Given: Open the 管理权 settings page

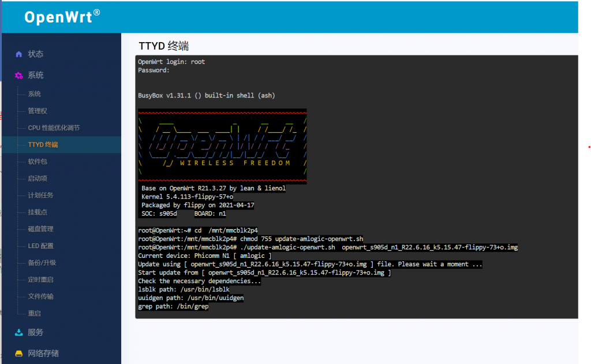Looking at the screenshot, I should (x=38, y=111).
